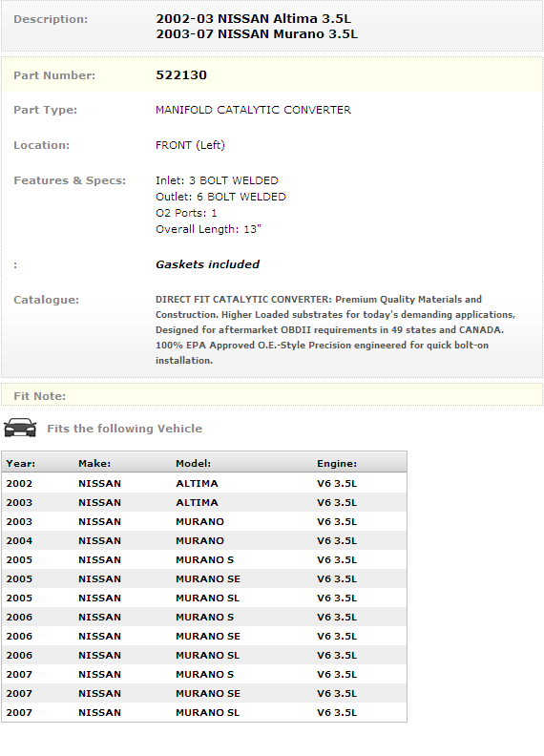Click V6 3.5L in the 2007 MURANO SL row
The height and width of the screenshot is (756, 544).
[x=337, y=713]
